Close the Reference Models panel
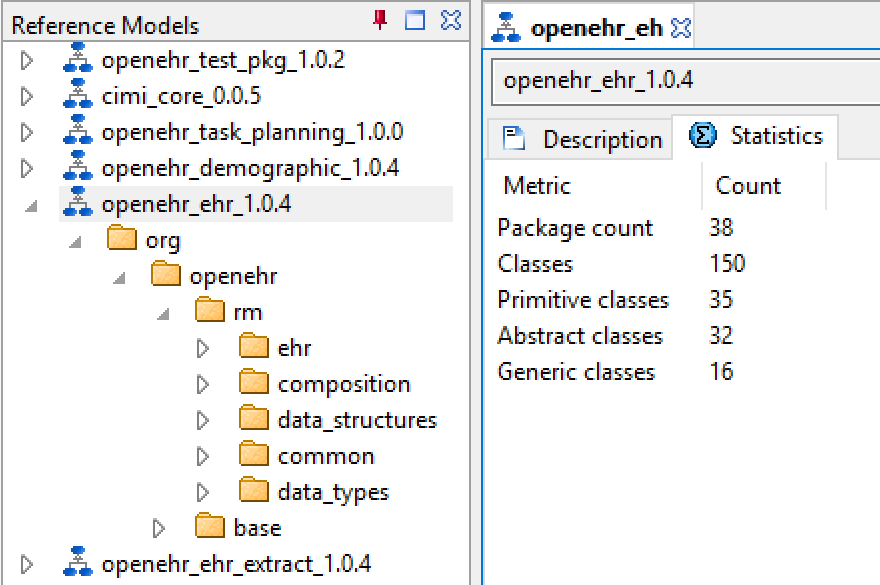This screenshot has width=880, height=585. 451,20
